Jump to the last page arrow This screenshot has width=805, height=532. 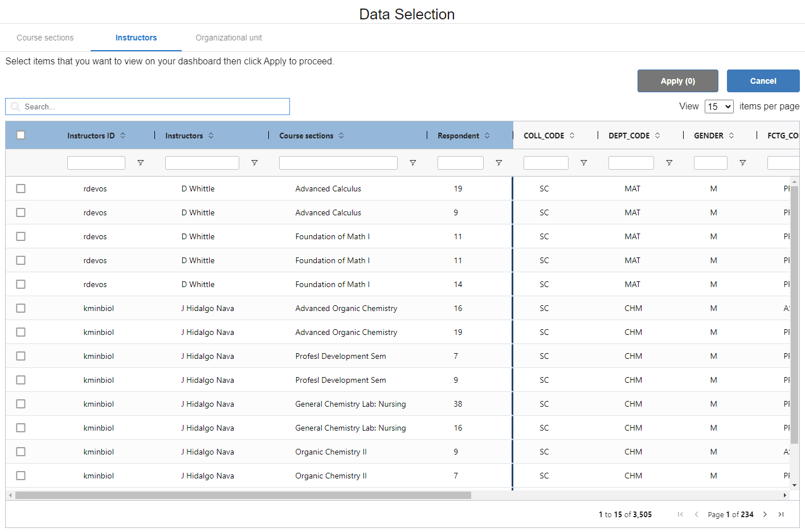(x=781, y=514)
